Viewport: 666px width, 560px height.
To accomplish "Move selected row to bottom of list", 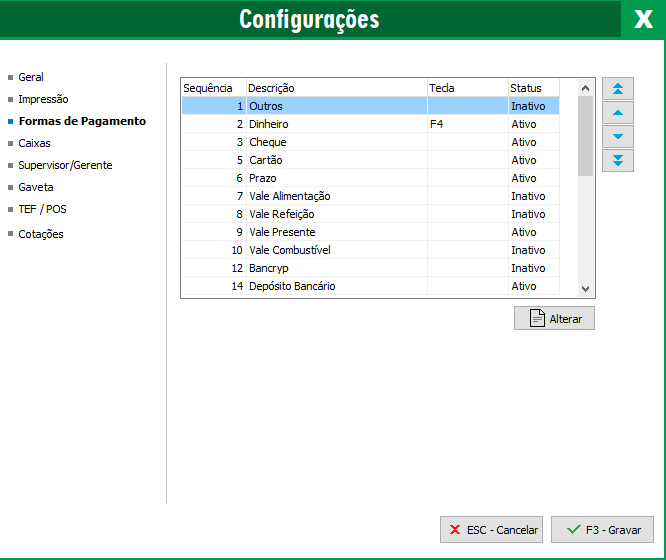I will (x=617, y=160).
